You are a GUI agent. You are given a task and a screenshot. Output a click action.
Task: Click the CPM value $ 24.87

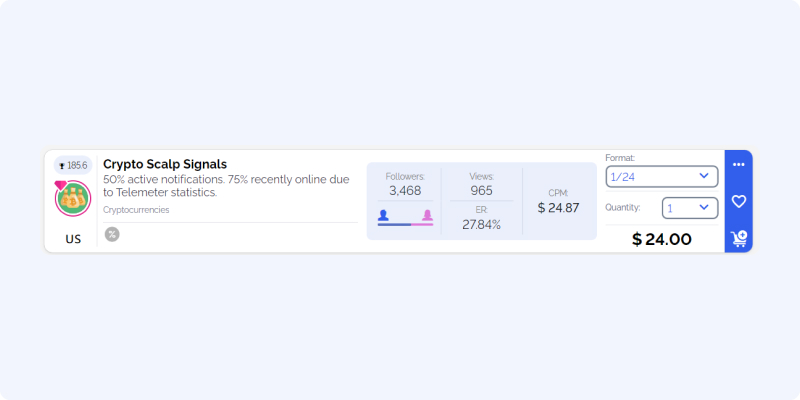tap(558, 208)
